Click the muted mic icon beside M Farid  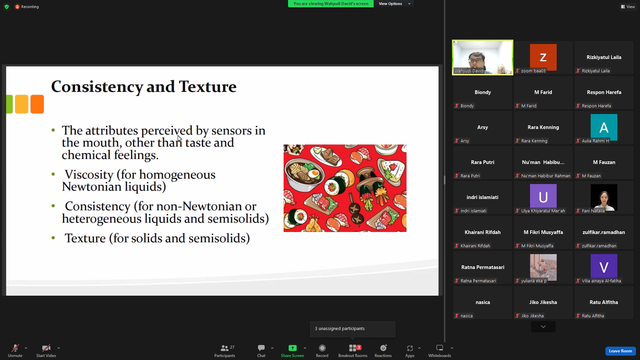518,106
